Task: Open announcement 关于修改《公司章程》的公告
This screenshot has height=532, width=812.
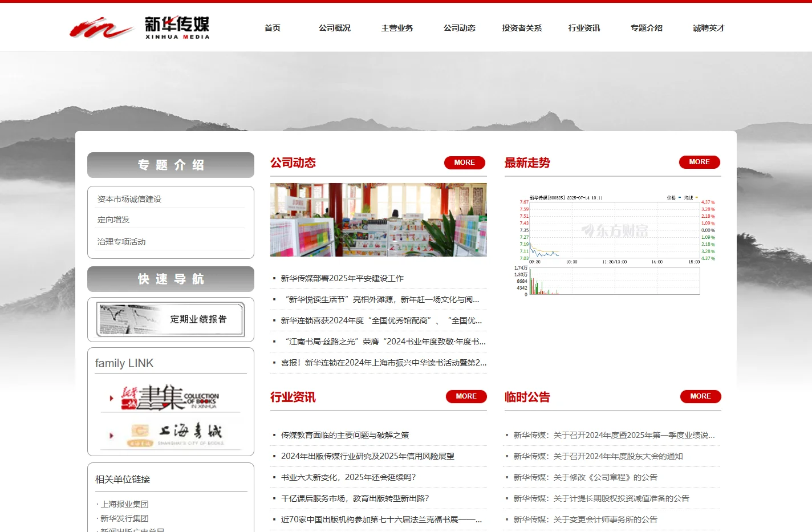Action: (586, 477)
